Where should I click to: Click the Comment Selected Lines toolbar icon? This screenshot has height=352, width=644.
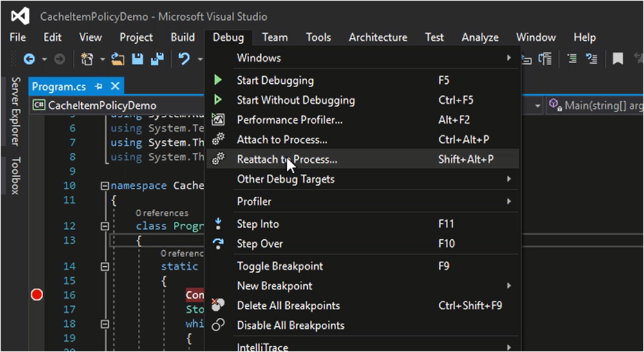[572, 59]
